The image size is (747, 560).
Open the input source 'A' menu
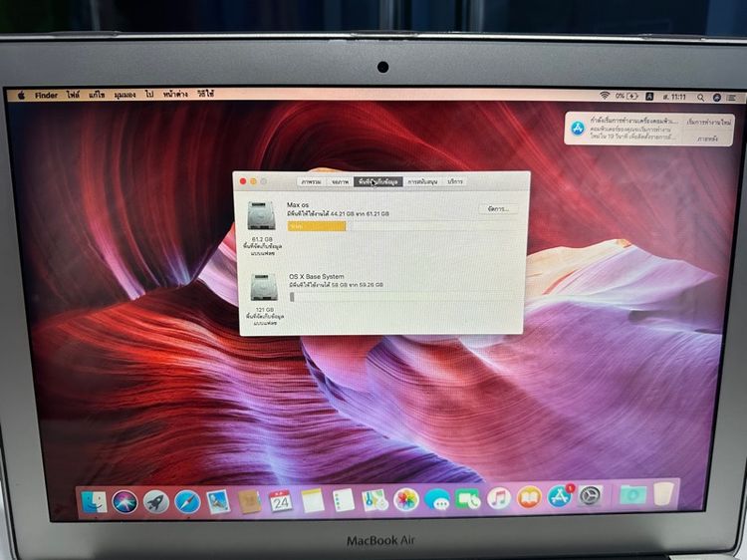tap(649, 97)
